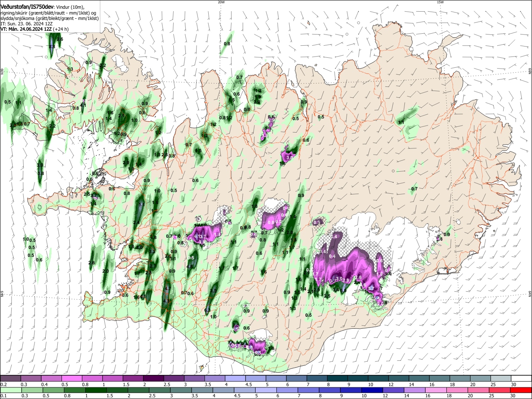Click the '6.3' precipitation value on the map
Screen dimensions: 532x399
tap(208, 310)
